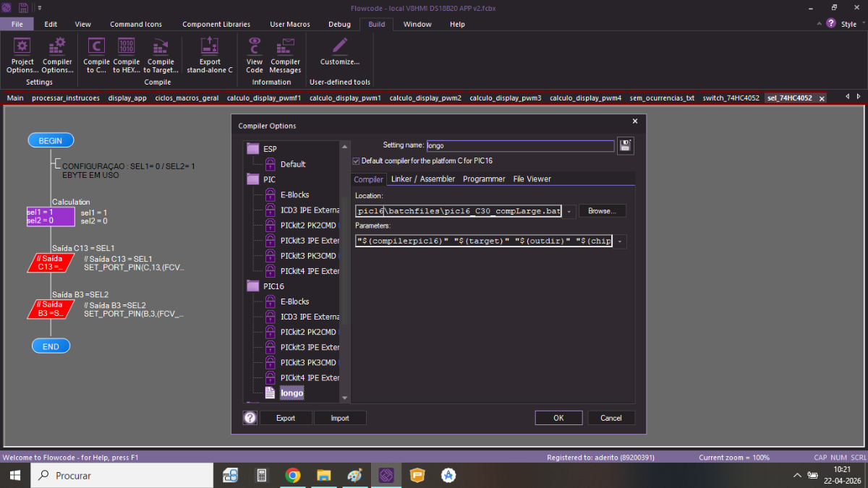Screen dimensions: 868x488
Task: Confirm with the OK button
Action: pos(558,418)
